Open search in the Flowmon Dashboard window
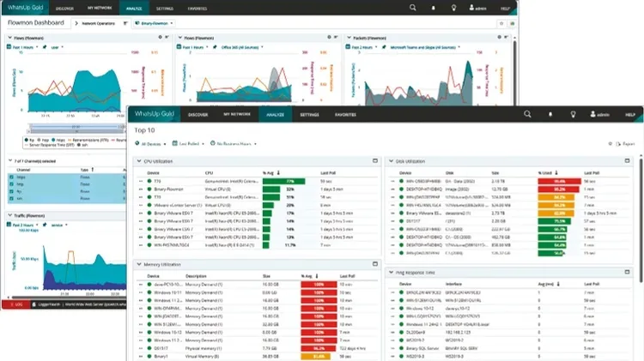 point(413,8)
